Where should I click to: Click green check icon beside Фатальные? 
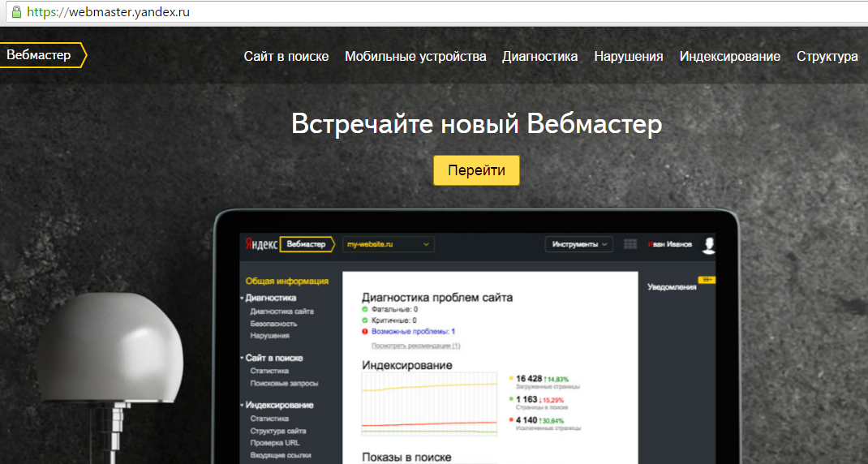365,309
